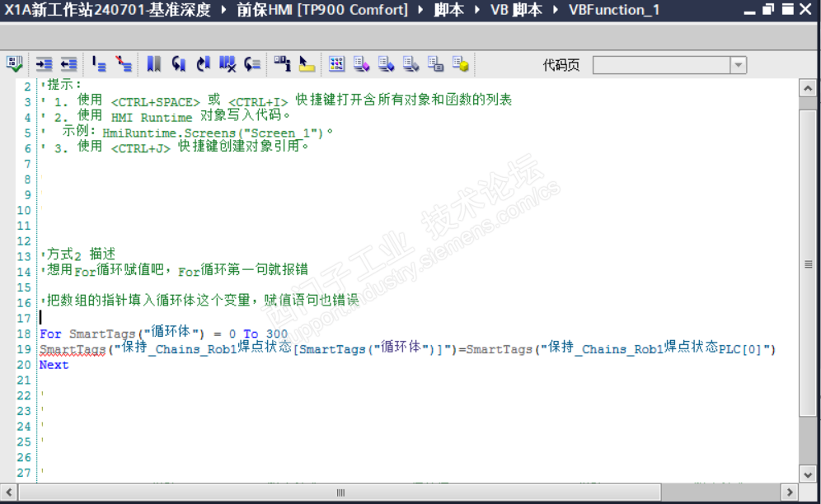Click the list icon with gray diamond
Image resolution: width=821 pixels, height=504 pixels.
[410, 64]
